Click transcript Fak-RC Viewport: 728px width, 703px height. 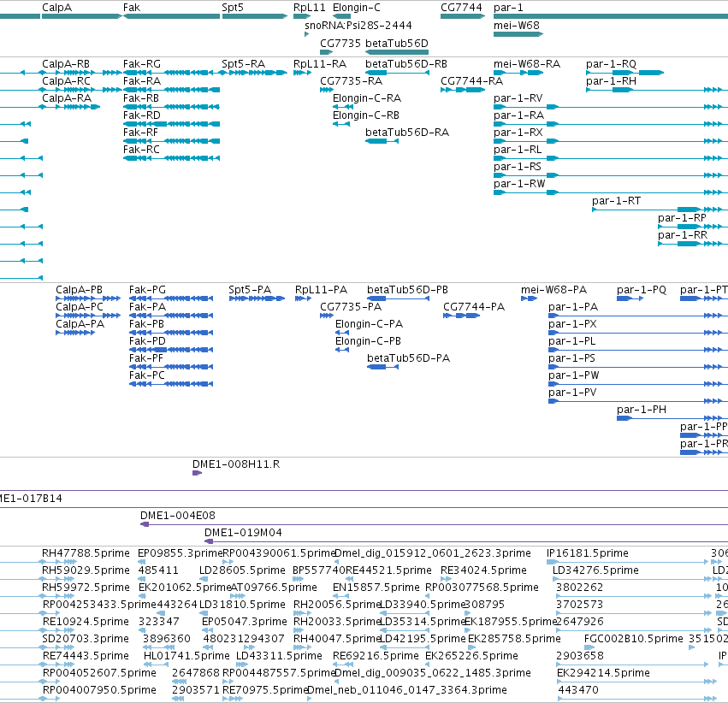tap(171, 158)
